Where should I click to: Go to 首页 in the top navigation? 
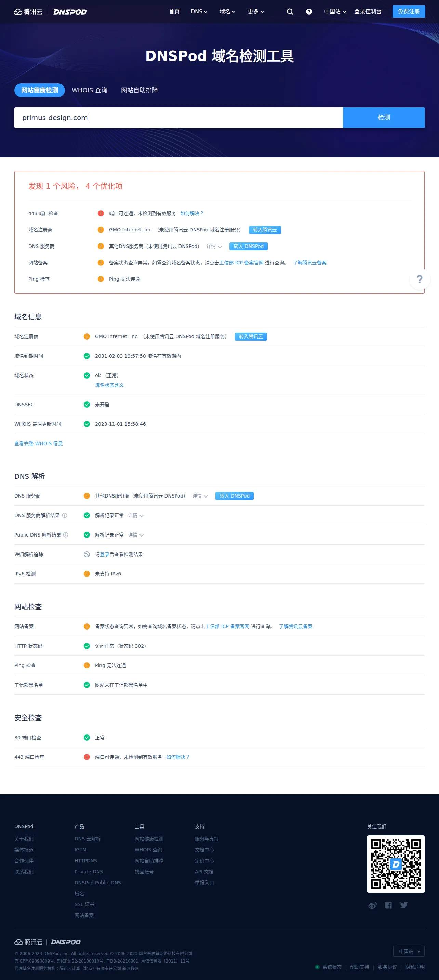tap(174, 11)
